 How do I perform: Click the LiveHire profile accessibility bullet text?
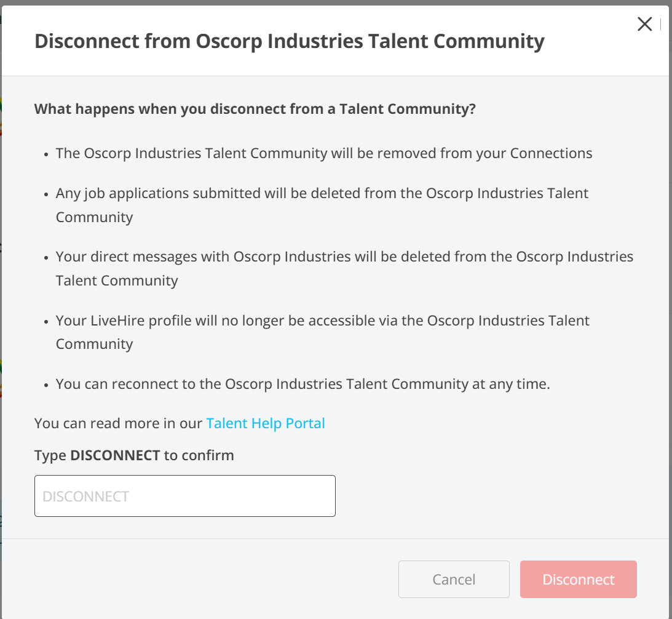322,321
